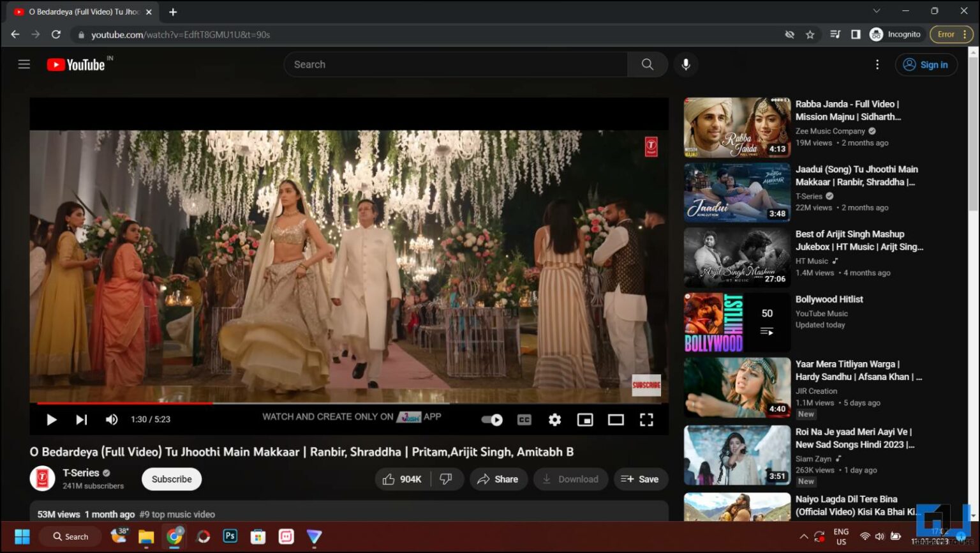Image resolution: width=980 pixels, height=553 pixels.
Task: Start voice search with the microphone icon
Action: click(686, 64)
